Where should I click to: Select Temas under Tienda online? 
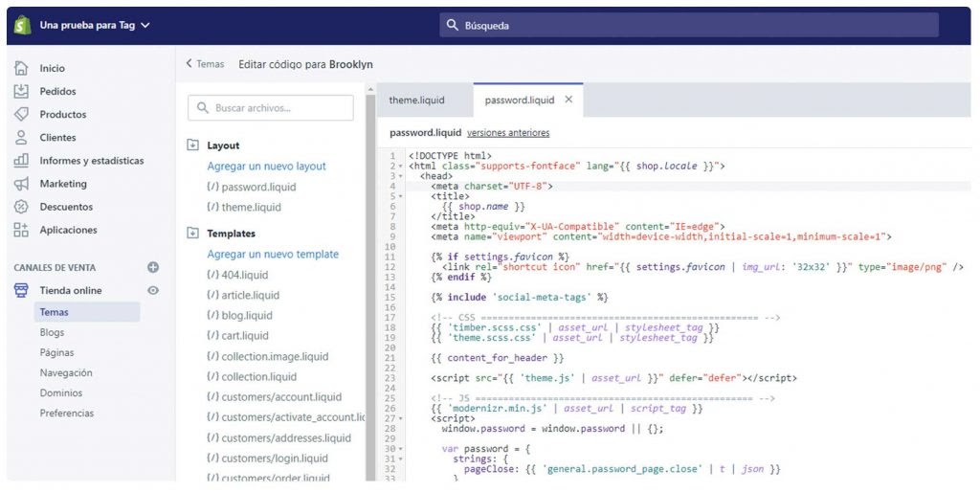[87, 312]
